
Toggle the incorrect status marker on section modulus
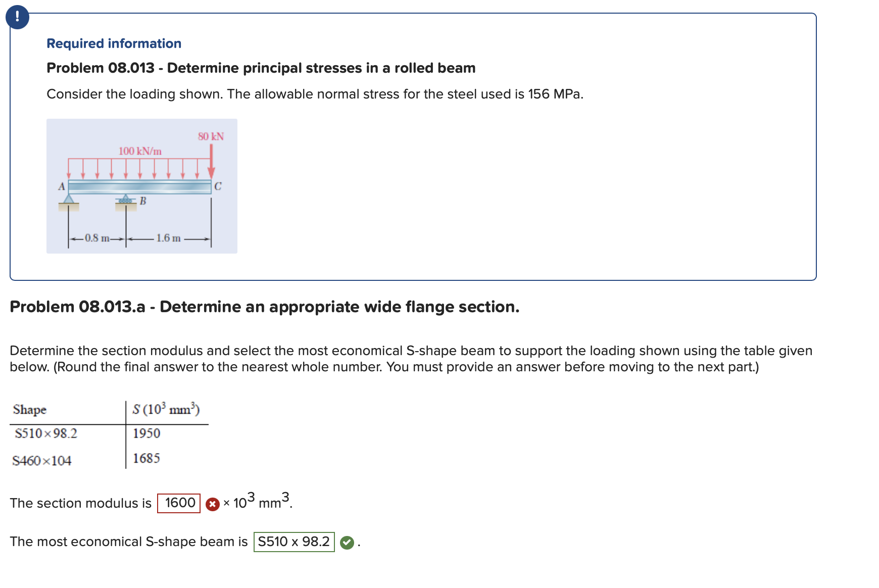[213, 503]
